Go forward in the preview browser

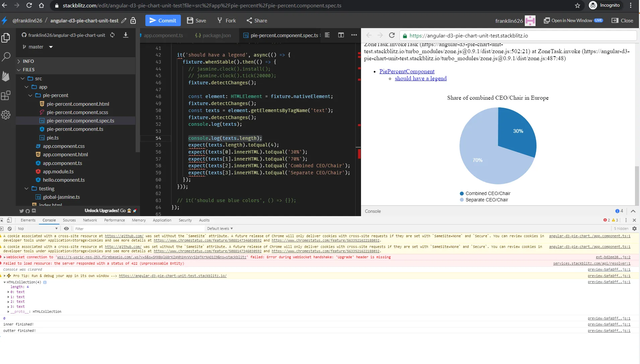point(380,35)
